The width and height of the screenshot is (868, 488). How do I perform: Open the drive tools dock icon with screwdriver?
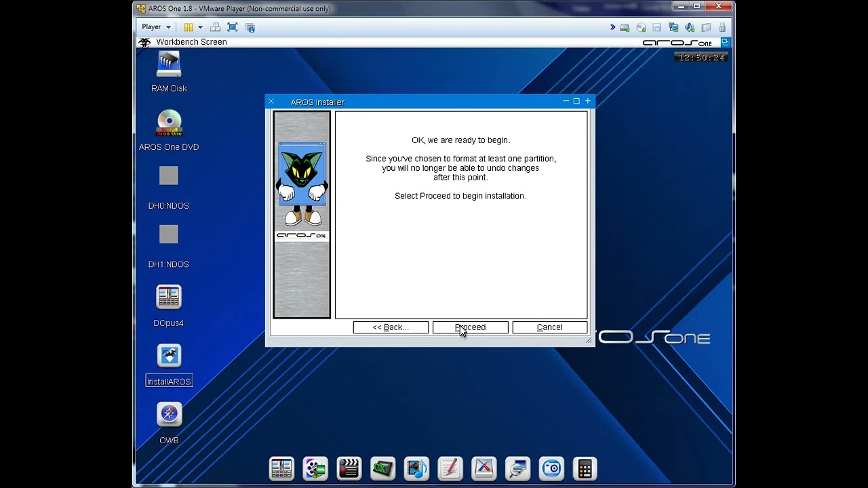coord(484,468)
